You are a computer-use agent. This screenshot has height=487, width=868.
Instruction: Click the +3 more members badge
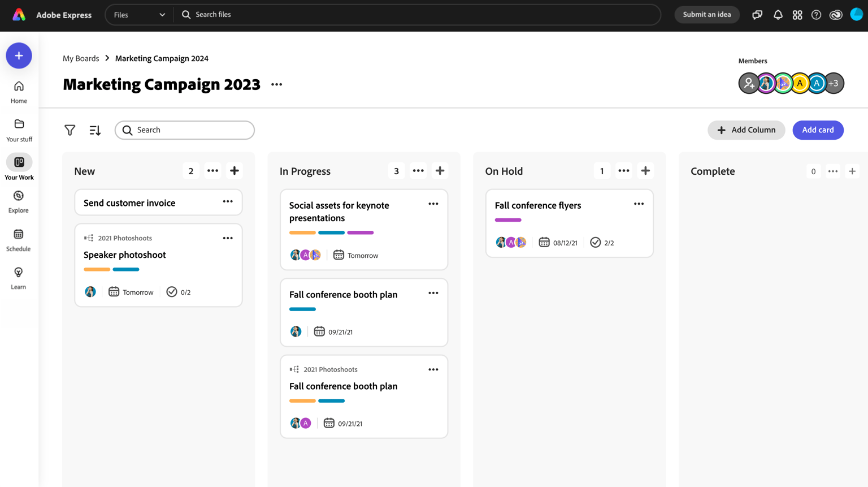click(834, 83)
